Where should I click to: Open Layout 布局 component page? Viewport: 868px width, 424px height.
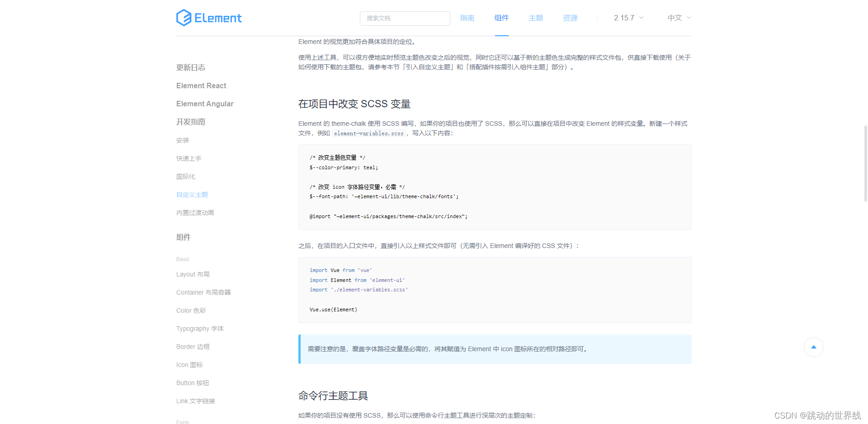(193, 274)
